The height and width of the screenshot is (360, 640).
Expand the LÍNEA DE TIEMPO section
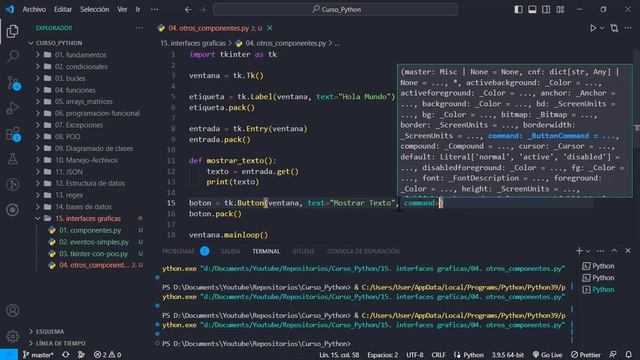(x=60, y=344)
